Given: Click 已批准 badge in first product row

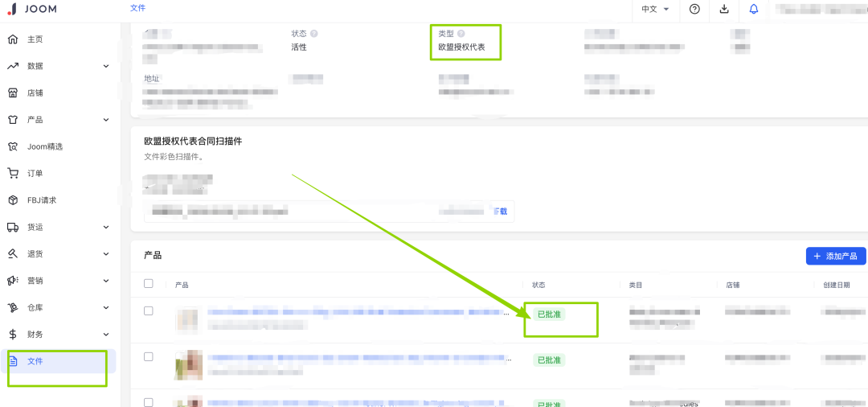Looking at the screenshot, I should click(x=550, y=314).
